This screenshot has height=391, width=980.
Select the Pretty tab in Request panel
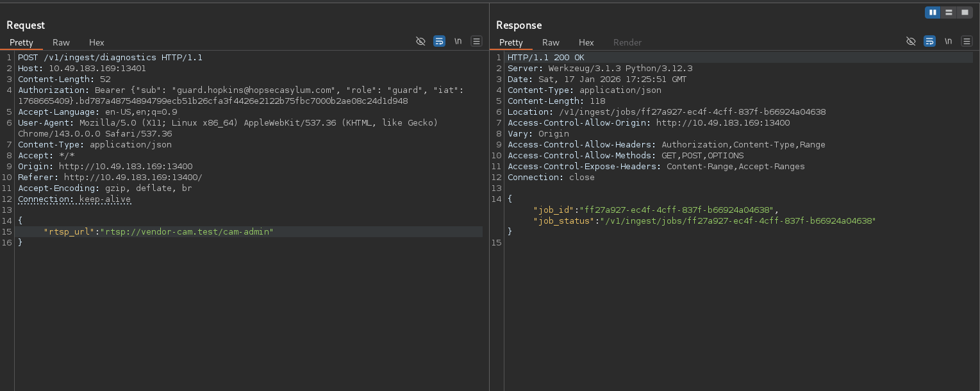21,42
